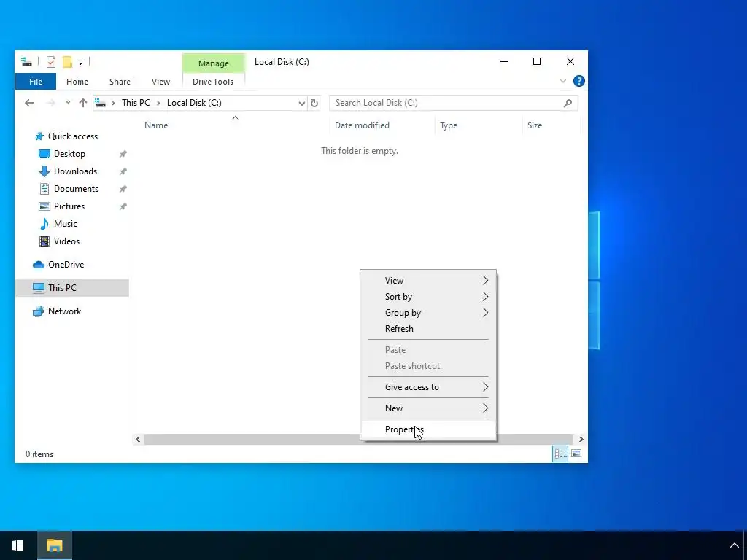This screenshot has width=747, height=560.
Task: Choose Properties from the context menu
Action: 427,429
